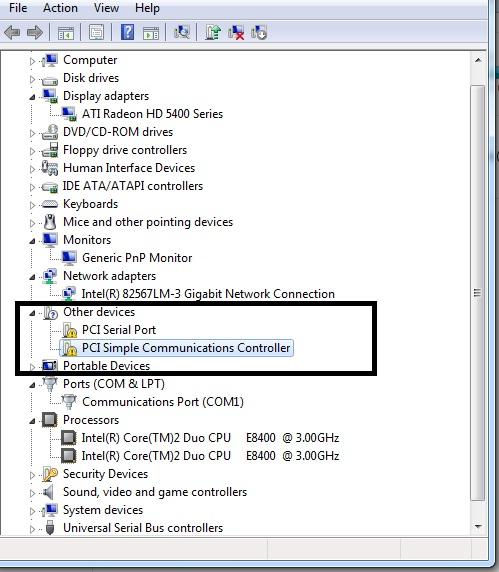
Task: Expand the Disk drives node
Action: 32,79
